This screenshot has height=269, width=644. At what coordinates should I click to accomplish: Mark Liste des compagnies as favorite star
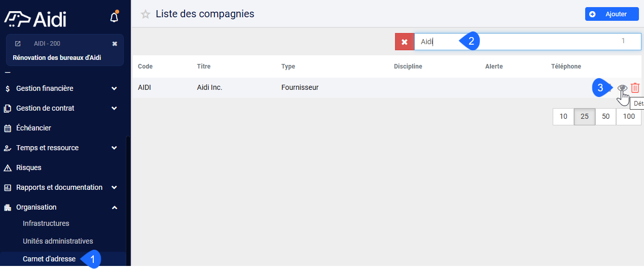[146, 14]
